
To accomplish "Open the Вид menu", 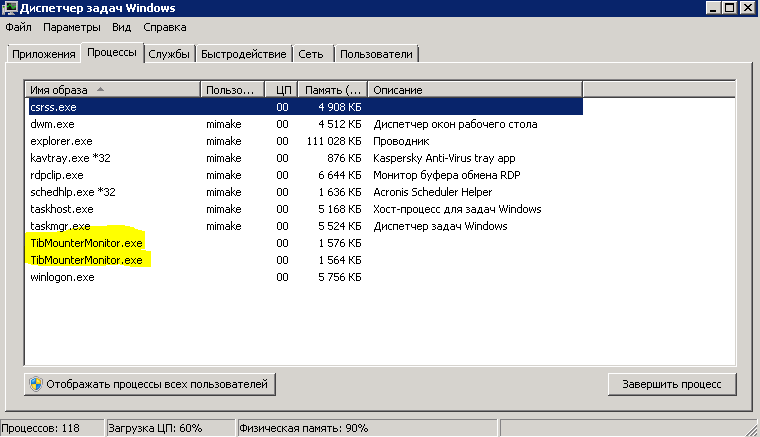I will (122, 27).
